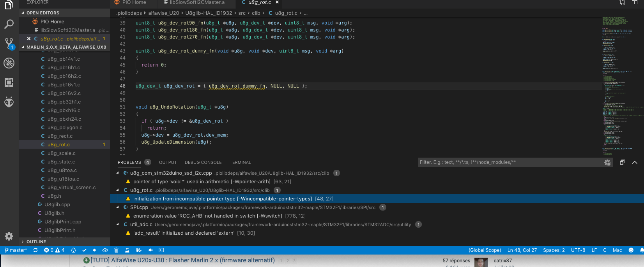Open u8g_scale.c in the file tree
644x267 pixels.
coord(65,153)
